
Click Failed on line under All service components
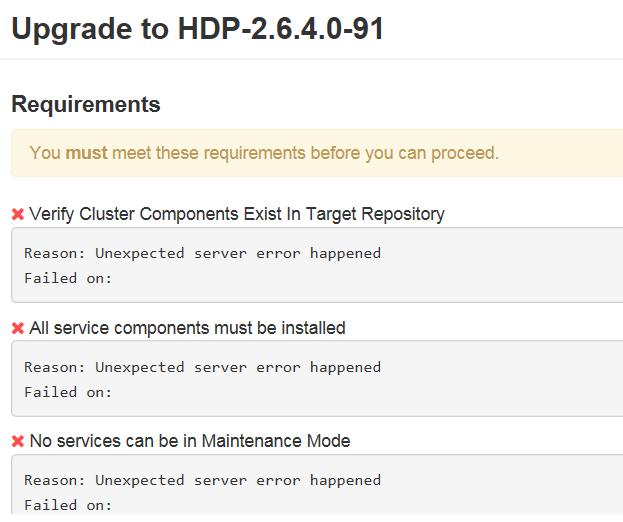click(x=68, y=392)
